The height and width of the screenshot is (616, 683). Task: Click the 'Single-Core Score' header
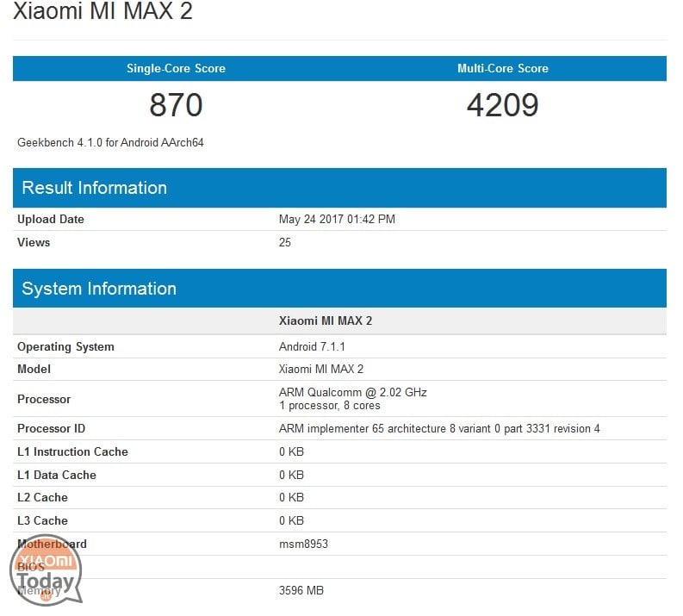pyautogui.click(x=176, y=68)
